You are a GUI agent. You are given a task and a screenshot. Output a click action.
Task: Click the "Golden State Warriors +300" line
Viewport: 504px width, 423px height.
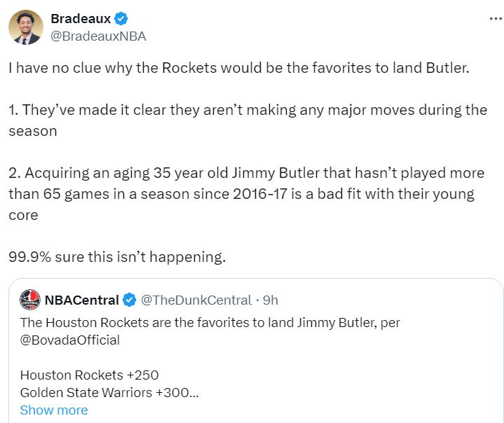pos(109,392)
